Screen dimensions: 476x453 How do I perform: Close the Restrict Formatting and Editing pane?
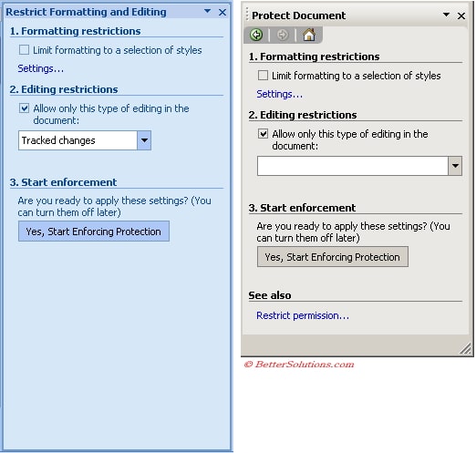point(222,13)
